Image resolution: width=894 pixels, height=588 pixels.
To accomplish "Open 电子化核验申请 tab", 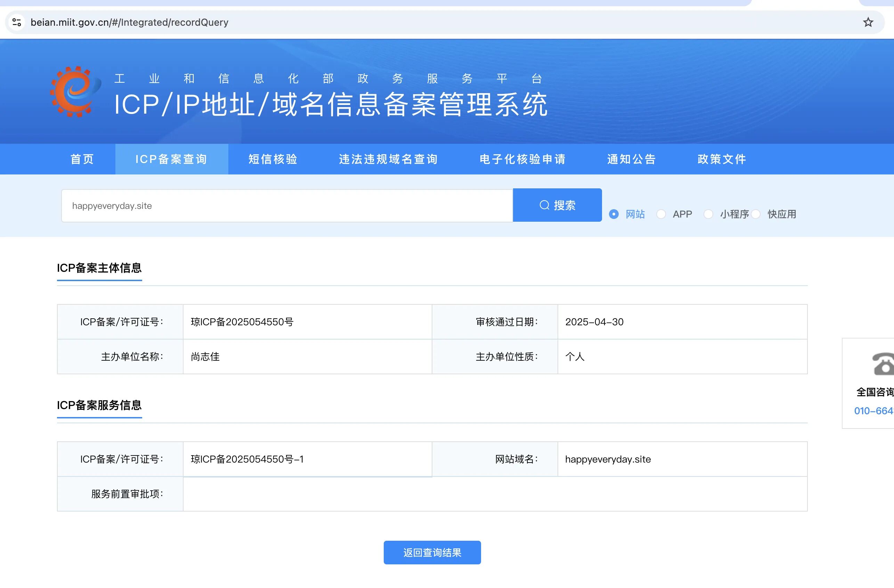I will [x=522, y=159].
